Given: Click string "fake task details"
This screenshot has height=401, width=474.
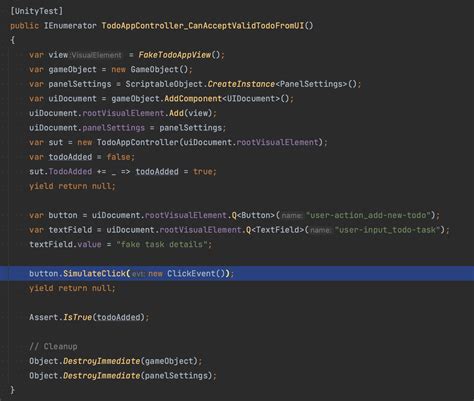Looking at the screenshot, I should click(162, 244).
